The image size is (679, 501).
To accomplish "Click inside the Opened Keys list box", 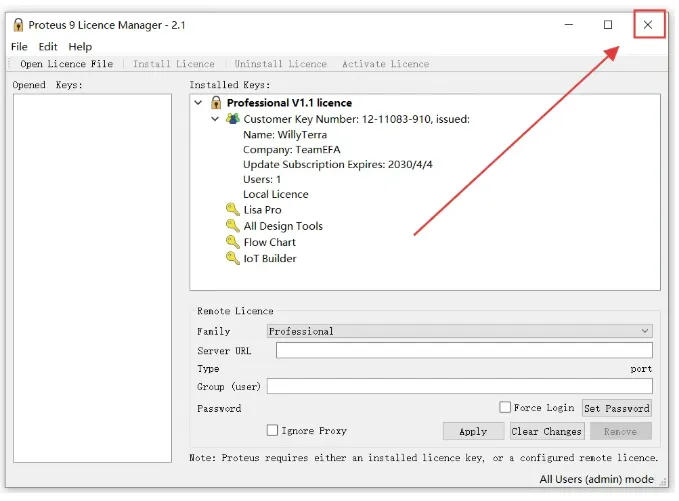I will [x=92, y=278].
